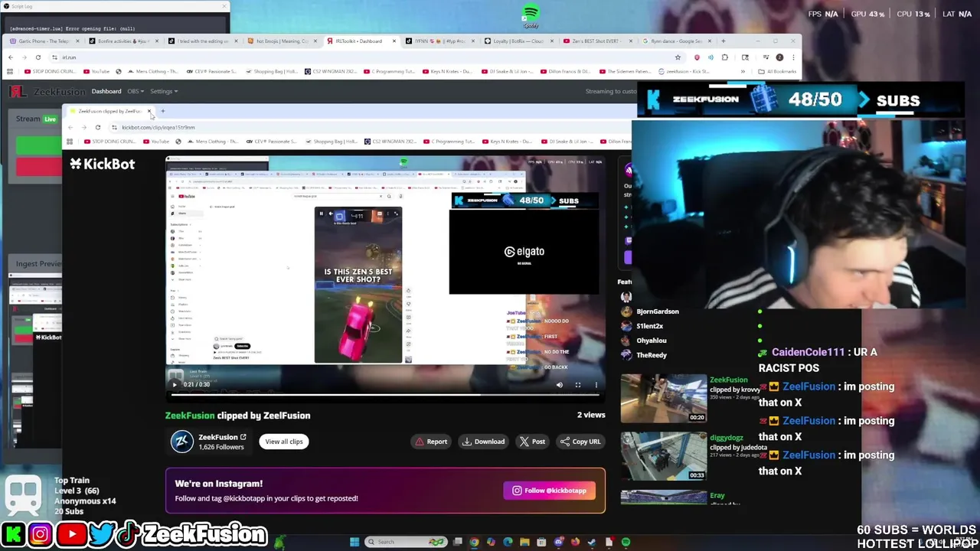Show more bookmarks with the chevron
The image size is (980, 551).
pyautogui.click(x=743, y=71)
